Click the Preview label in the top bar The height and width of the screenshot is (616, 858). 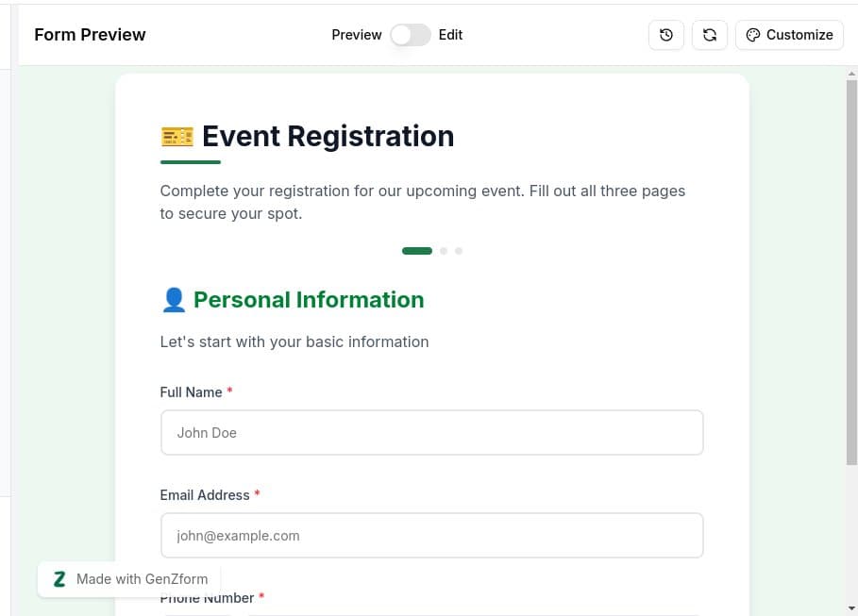click(x=357, y=35)
